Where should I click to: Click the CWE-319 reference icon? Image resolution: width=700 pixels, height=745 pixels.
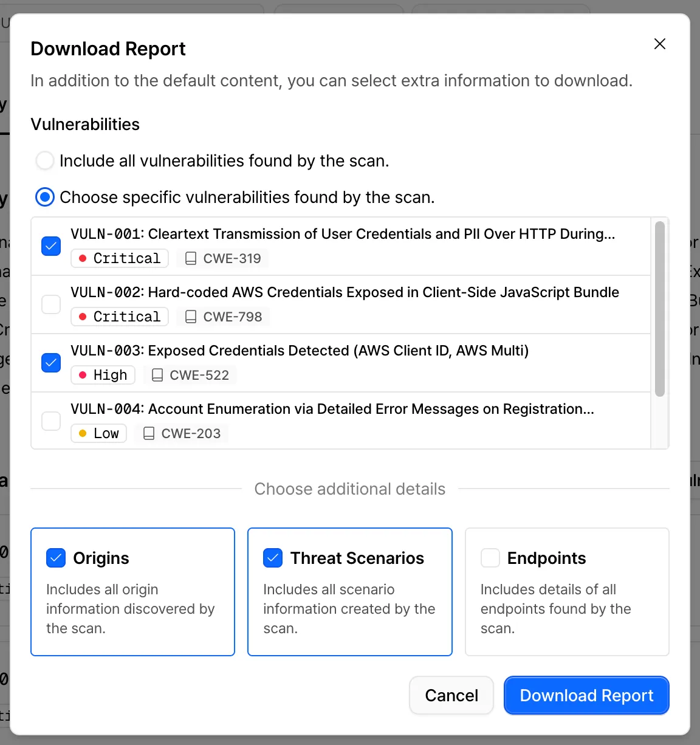(x=191, y=258)
